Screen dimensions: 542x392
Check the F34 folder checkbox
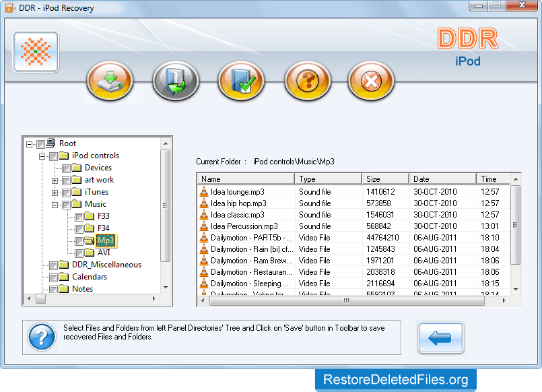pyautogui.click(x=79, y=229)
